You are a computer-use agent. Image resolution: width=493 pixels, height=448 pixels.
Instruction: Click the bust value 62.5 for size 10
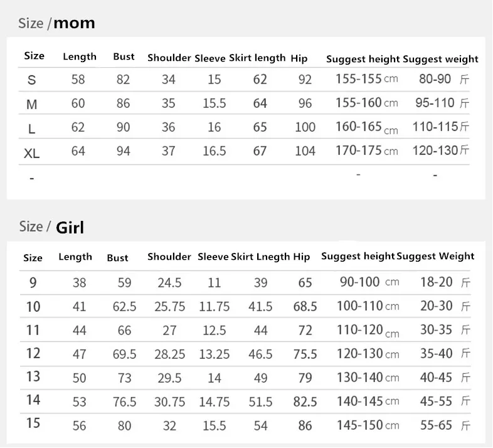[x=125, y=306]
